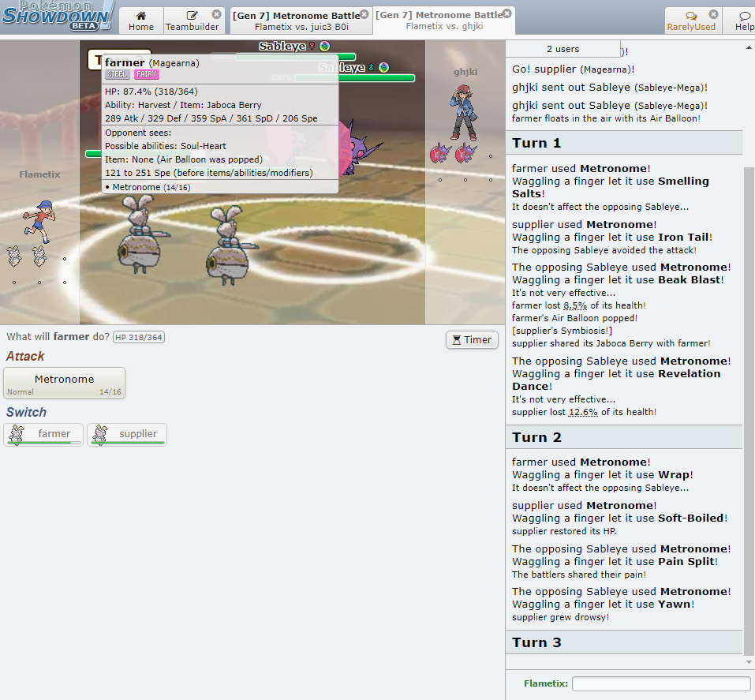Switch to the Flametix vs. juic3 B0i battle
This screenshot has width=755, height=700.
pos(301,21)
